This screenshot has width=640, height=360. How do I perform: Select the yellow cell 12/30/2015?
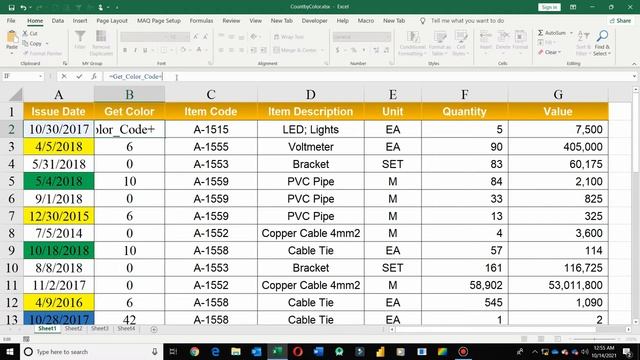coord(59,216)
